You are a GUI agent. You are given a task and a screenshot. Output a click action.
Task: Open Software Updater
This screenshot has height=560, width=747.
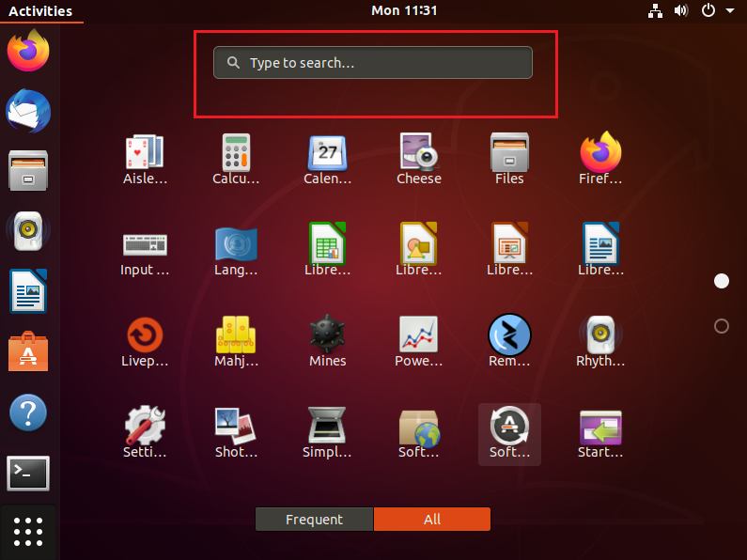[x=509, y=431]
